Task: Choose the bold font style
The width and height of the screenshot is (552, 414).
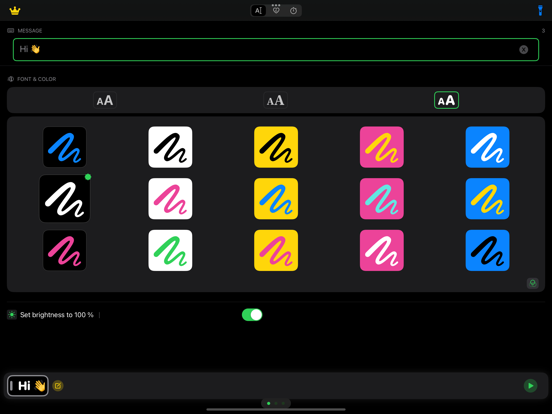Action: click(446, 100)
